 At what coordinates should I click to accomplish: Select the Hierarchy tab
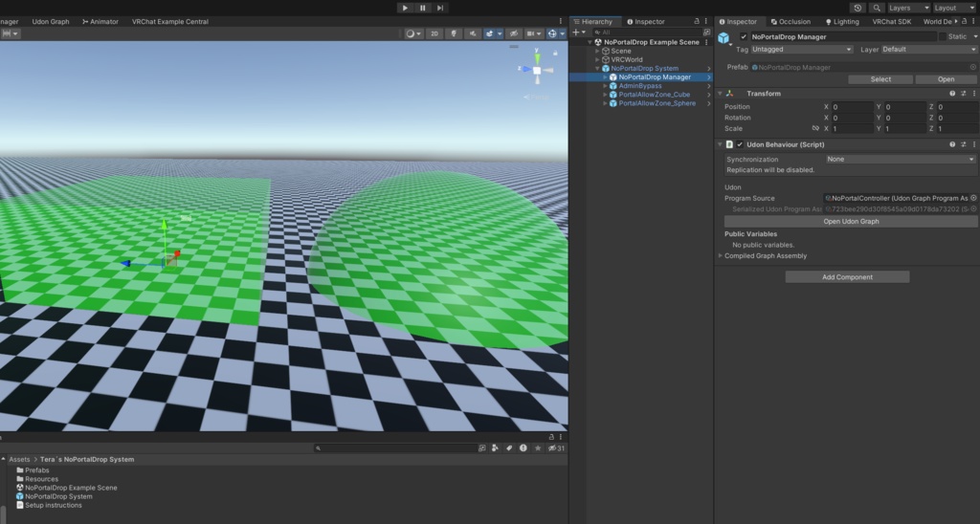tap(593, 21)
